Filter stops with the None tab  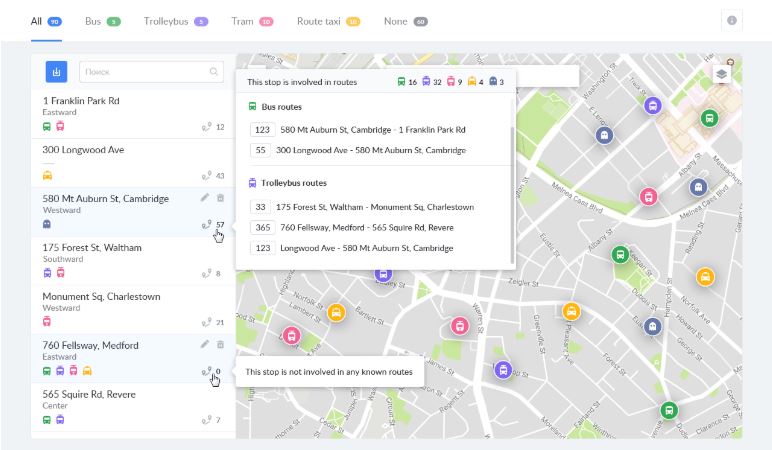coord(405,20)
